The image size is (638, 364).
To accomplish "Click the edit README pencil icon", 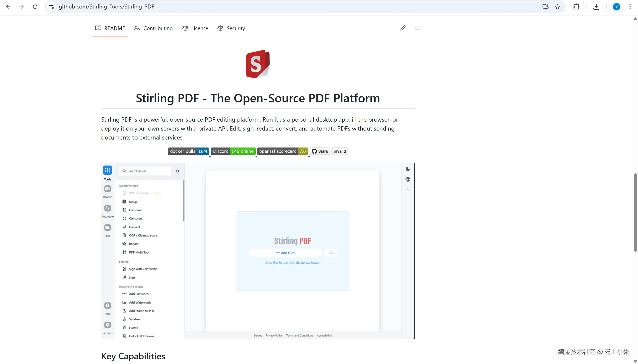I will 403,28.
